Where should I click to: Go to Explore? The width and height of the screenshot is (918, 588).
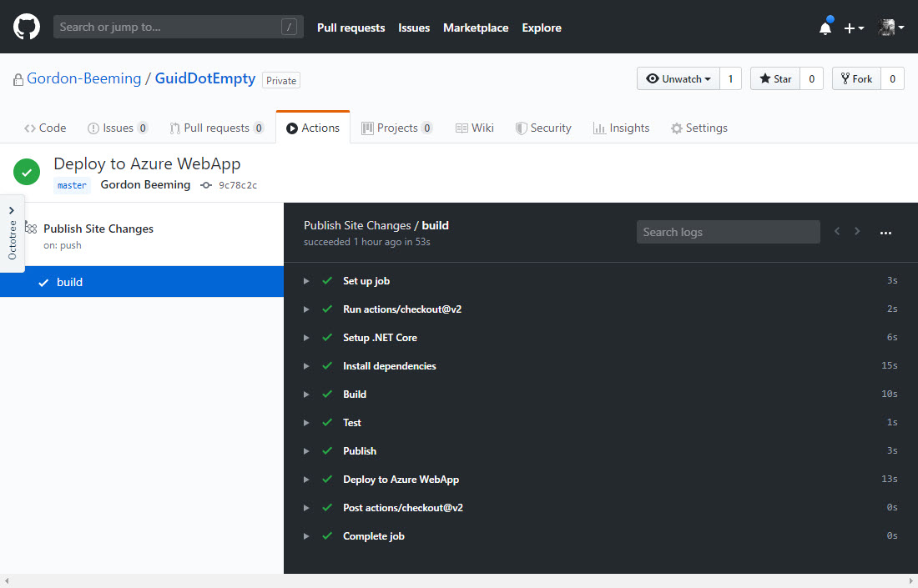[x=542, y=28]
